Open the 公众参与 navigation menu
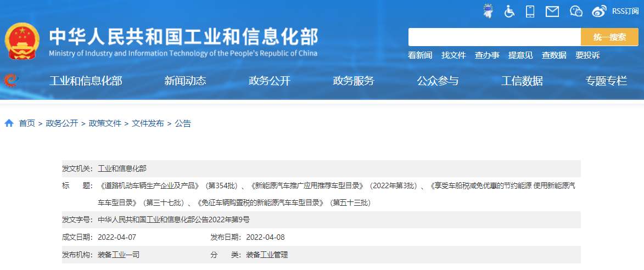The height and width of the screenshot is (270, 644). click(x=438, y=81)
